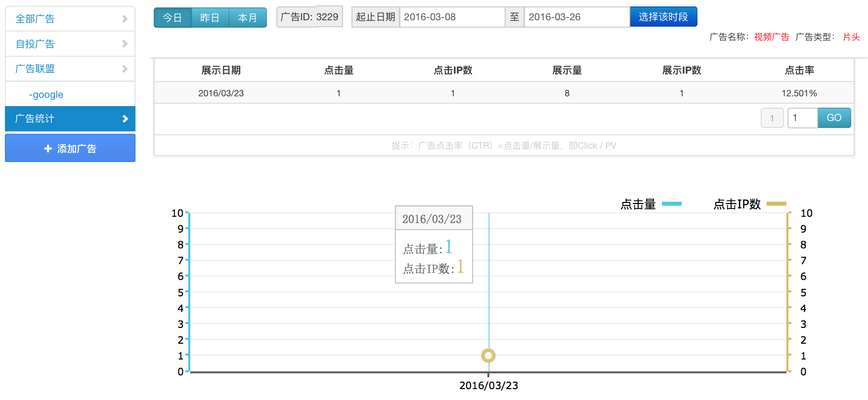Image resolution: width=868 pixels, height=400 pixels.
Task: Click the chart data point marker
Action: [488, 356]
